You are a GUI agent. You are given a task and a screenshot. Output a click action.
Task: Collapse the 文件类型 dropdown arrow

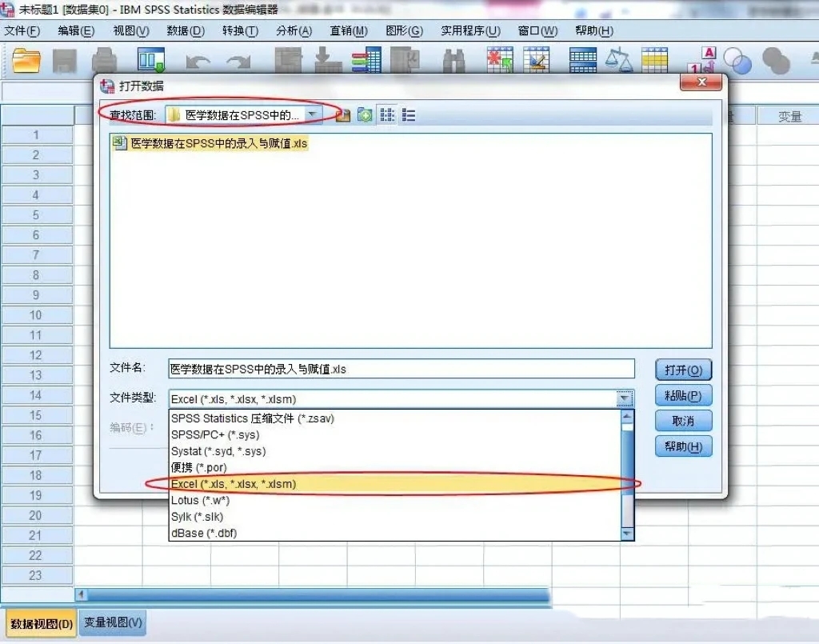(624, 399)
